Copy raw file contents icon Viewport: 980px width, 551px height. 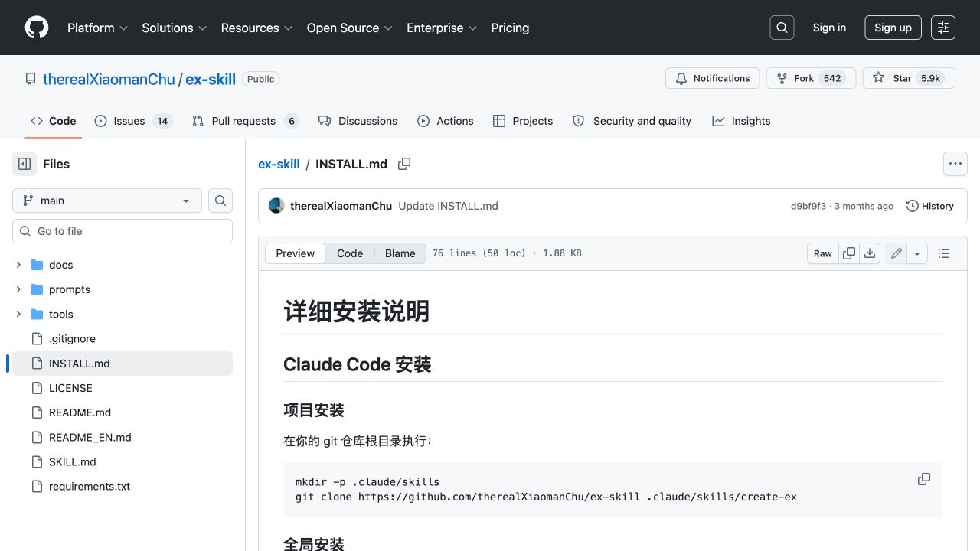point(849,253)
